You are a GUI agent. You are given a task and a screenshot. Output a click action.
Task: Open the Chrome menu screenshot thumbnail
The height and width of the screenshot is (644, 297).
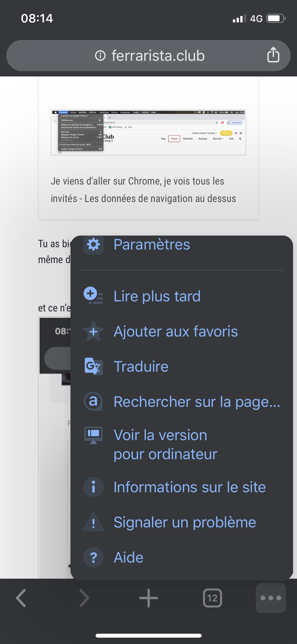(x=148, y=132)
